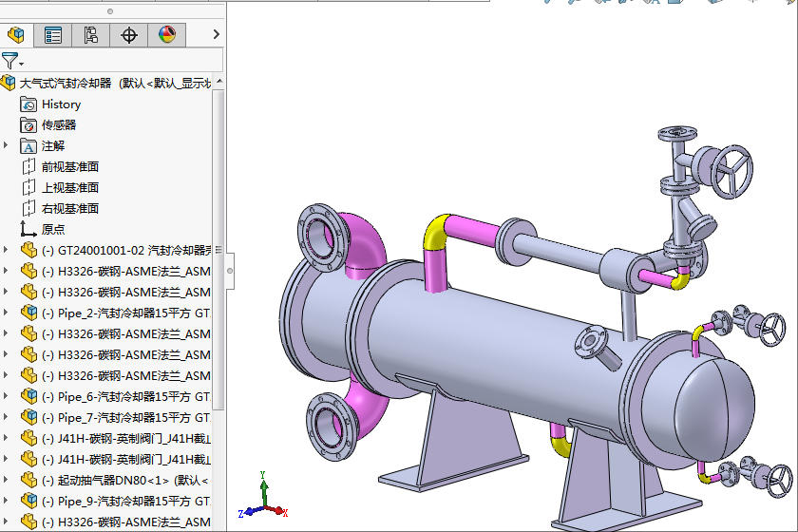
Task: Select the 注解 label
Action: 53,146
